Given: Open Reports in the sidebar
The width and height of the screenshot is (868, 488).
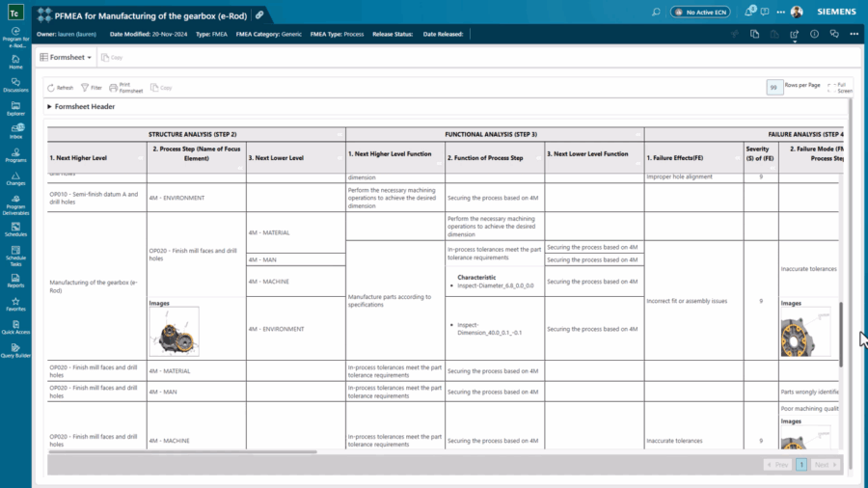Looking at the screenshot, I should point(15,281).
